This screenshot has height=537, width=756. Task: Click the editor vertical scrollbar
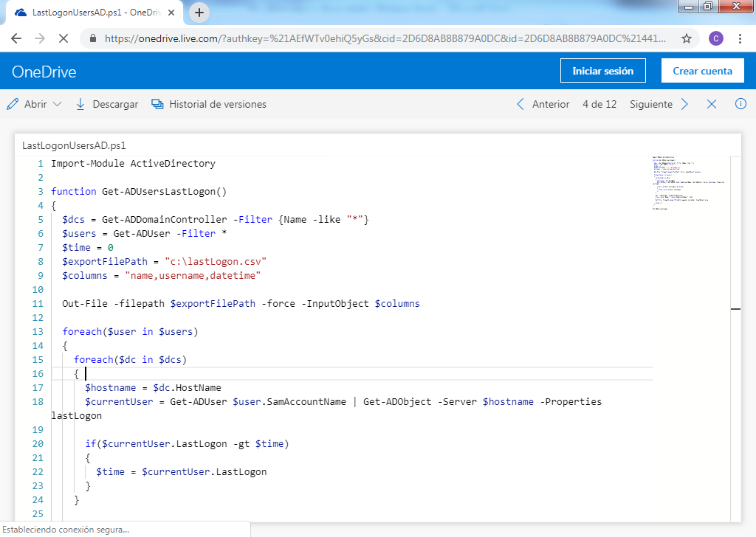736,337
